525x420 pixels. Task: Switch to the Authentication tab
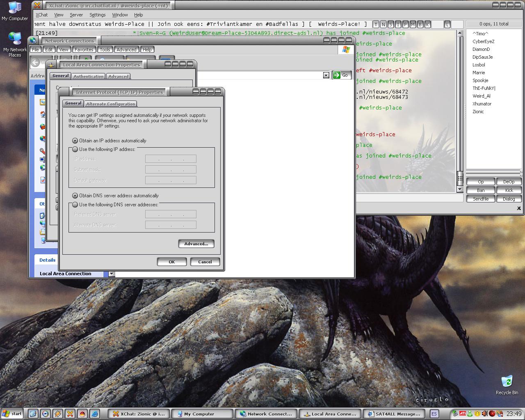89,76
